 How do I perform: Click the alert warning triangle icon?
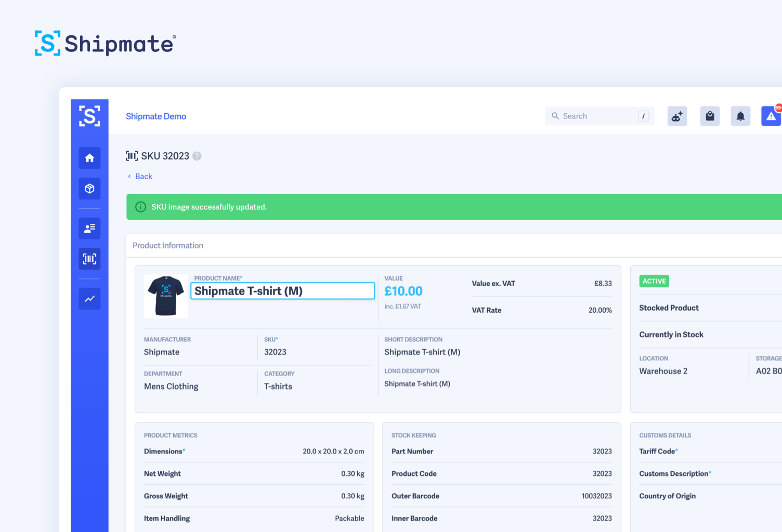tap(771, 116)
